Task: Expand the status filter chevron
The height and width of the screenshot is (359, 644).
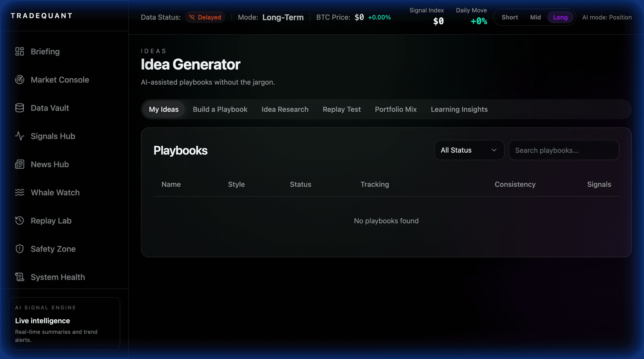Action: [x=494, y=150]
